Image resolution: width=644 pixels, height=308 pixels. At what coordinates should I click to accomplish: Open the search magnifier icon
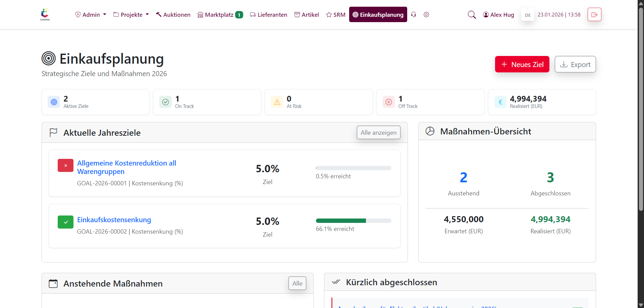[472, 15]
